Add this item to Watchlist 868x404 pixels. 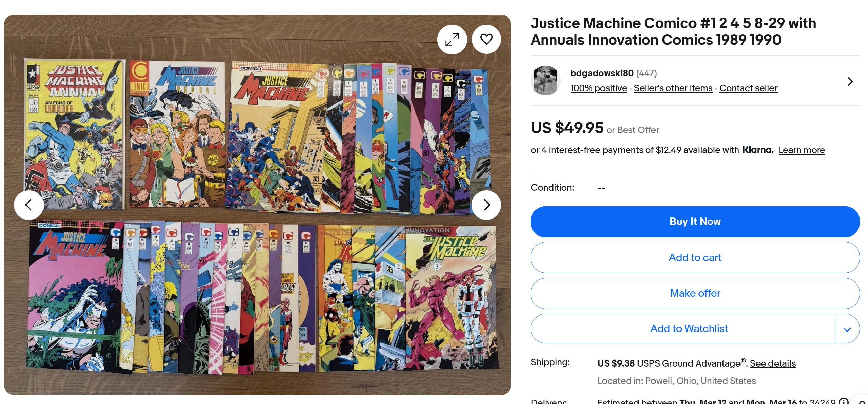pos(683,329)
